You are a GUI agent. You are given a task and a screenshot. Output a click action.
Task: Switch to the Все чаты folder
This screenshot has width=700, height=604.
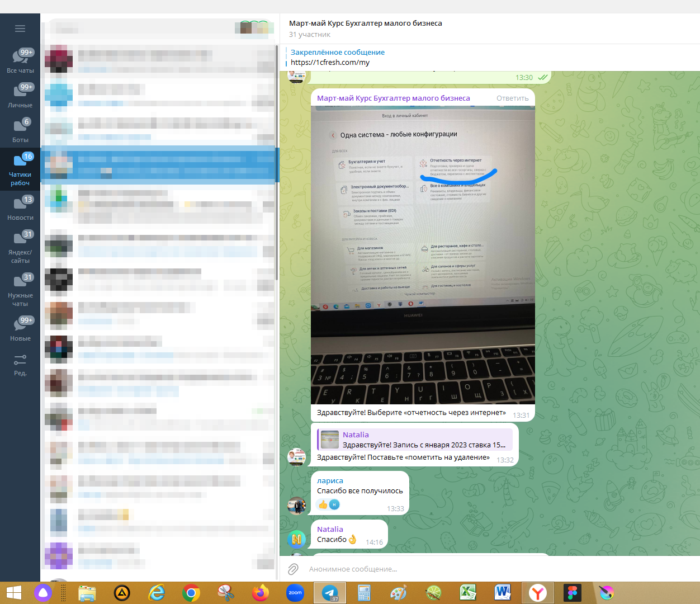[20, 60]
